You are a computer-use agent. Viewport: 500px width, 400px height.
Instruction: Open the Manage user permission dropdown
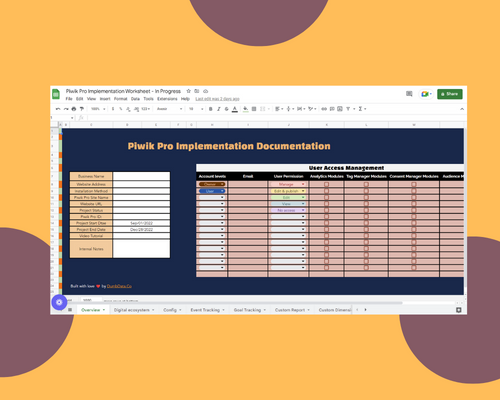point(288,184)
